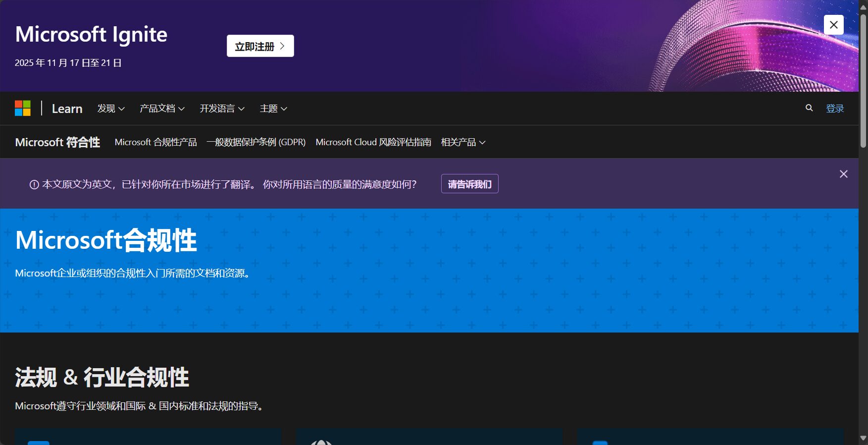Expand the 开发语言 dropdown menu
This screenshot has height=445, width=868.
(x=222, y=109)
